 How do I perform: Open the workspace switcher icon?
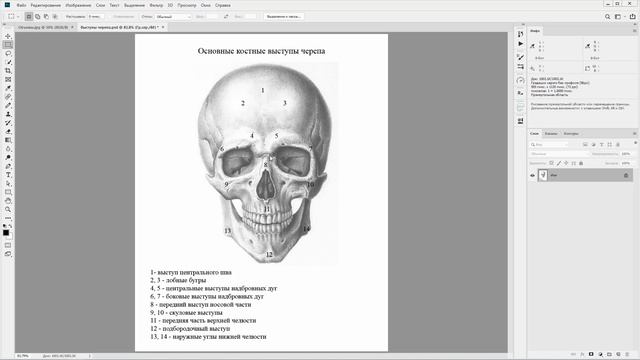(618, 17)
